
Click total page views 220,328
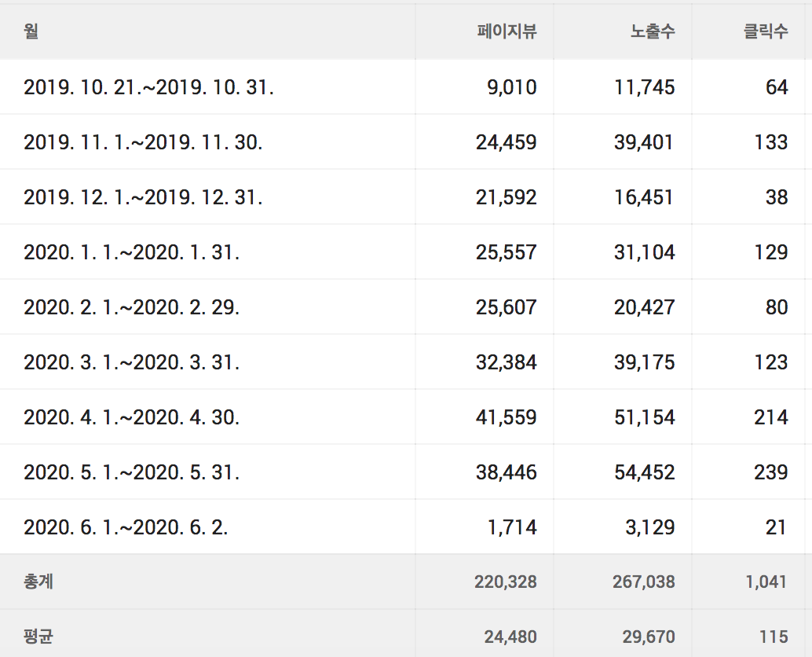pos(506,582)
